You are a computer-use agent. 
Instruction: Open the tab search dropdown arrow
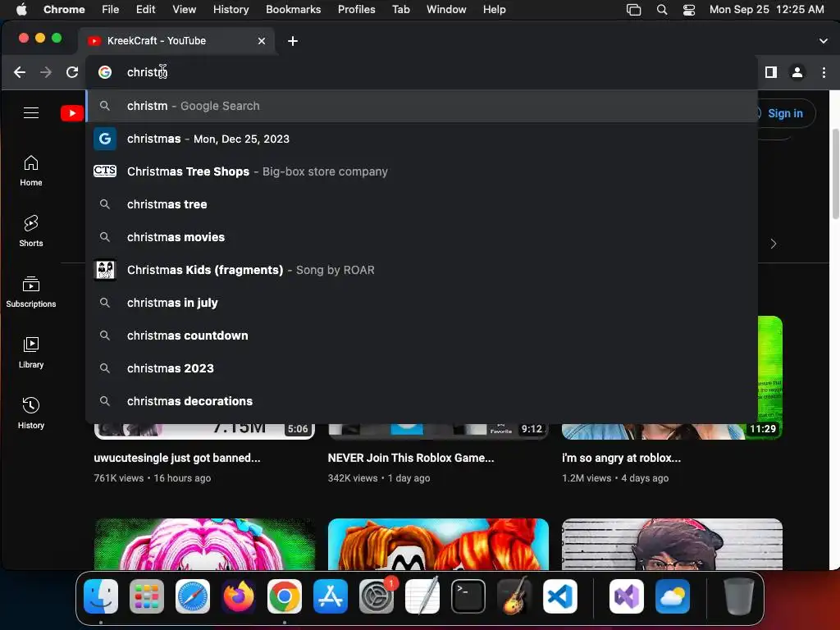coord(824,41)
